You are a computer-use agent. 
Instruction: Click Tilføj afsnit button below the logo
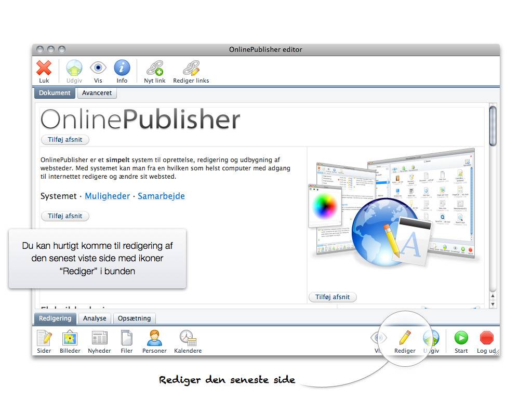pyautogui.click(x=65, y=140)
